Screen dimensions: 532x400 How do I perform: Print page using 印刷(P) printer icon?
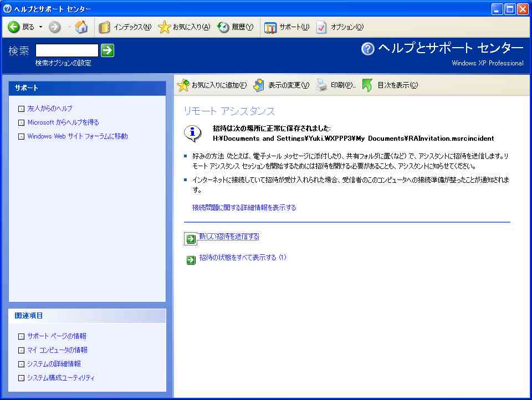321,85
